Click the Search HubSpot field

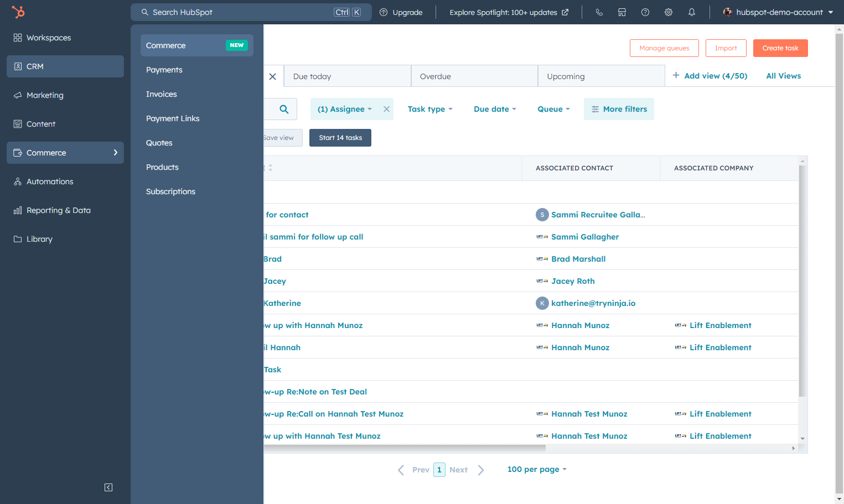tap(251, 12)
